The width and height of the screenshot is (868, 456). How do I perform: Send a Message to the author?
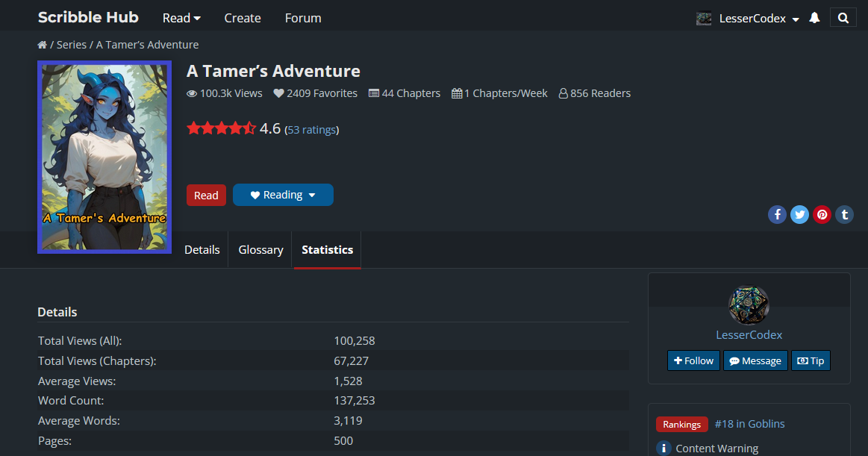click(755, 360)
